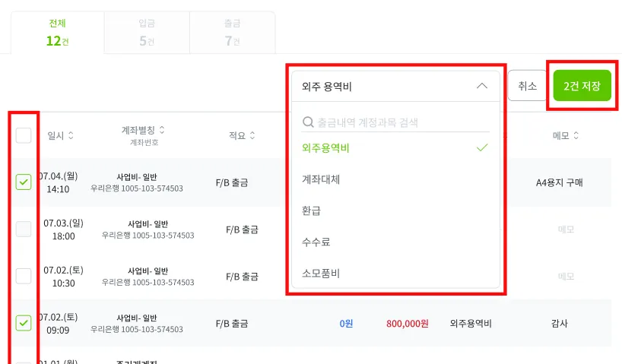This screenshot has width=622, height=364.
Task: Click the 취소 cancel button
Action: (x=528, y=86)
